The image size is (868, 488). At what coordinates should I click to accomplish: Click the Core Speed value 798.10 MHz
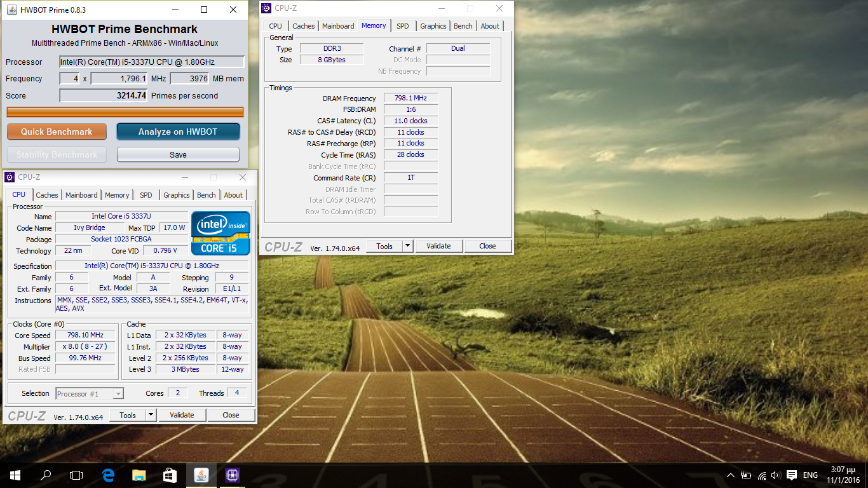(85, 335)
